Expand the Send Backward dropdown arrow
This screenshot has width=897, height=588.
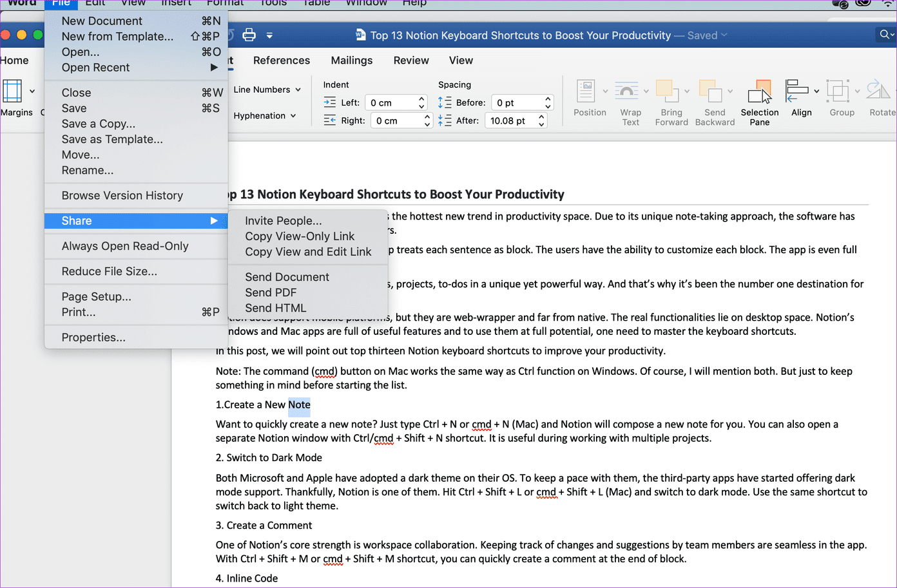730,91
